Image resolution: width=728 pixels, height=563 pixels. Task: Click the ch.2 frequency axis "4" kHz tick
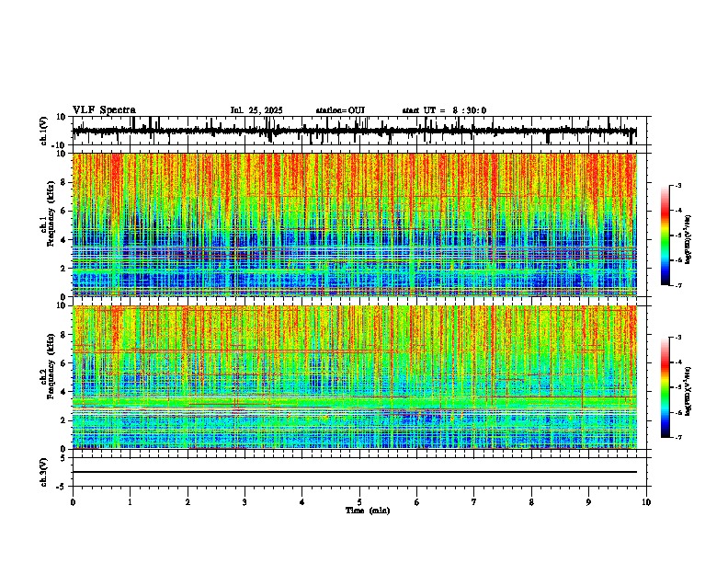click(x=64, y=392)
